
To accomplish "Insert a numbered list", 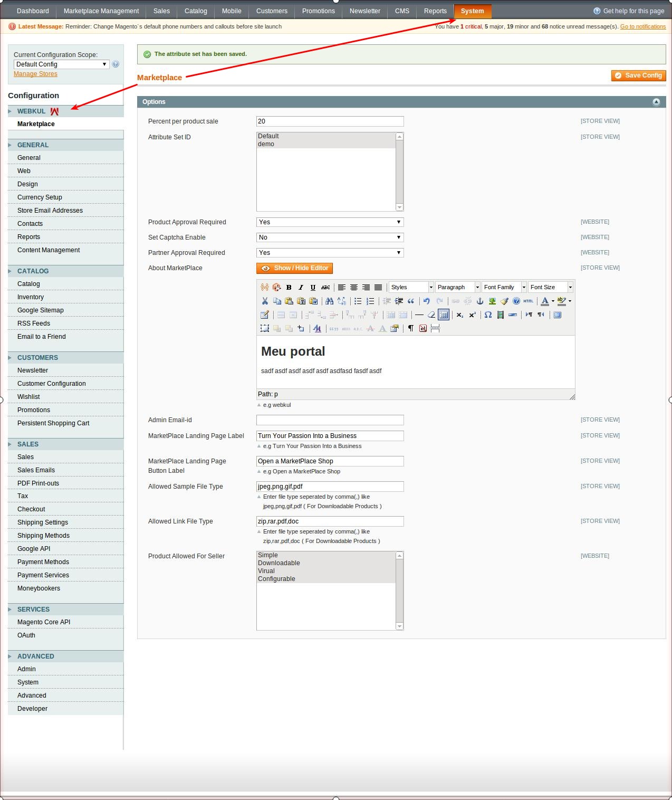I will [370, 301].
